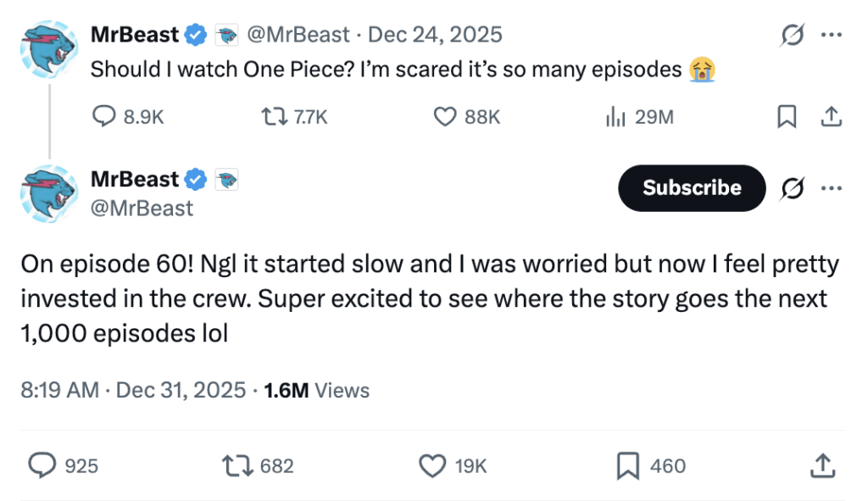Open Grok icon beside Subscribe button
868x501 pixels.
click(x=793, y=188)
